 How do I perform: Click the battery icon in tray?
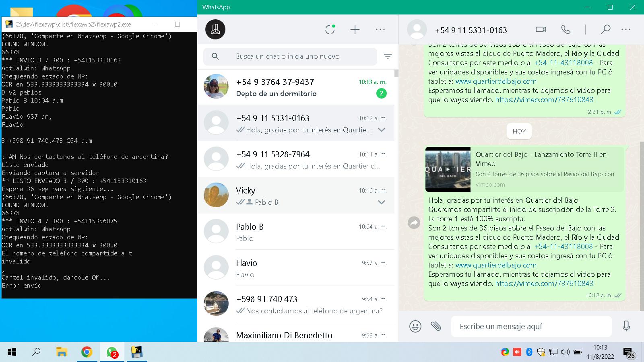[x=578, y=352]
